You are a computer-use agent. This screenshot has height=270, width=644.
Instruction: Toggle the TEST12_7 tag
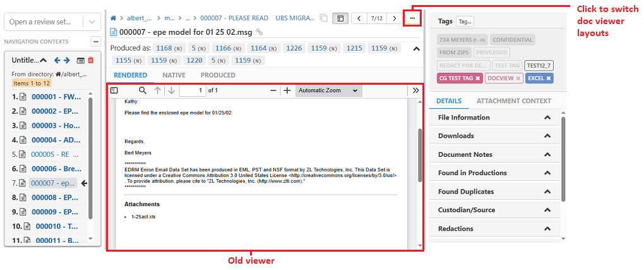[x=539, y=65]
